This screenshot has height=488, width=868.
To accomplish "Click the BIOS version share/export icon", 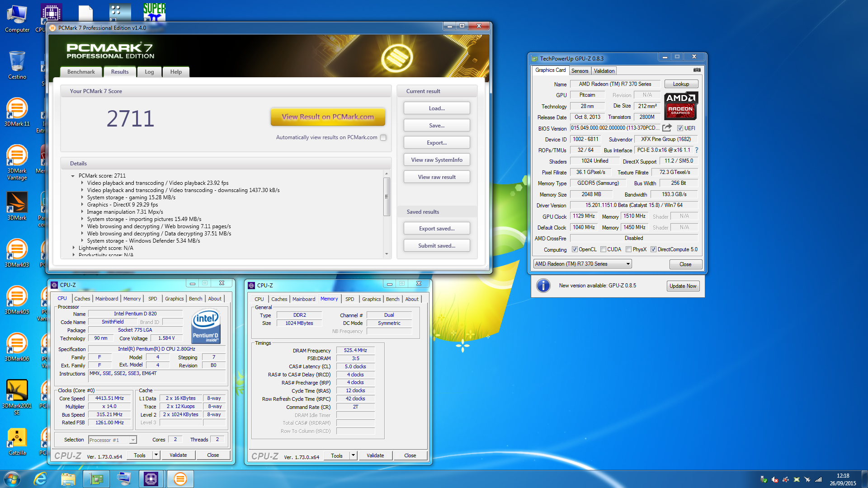I will tap(667, 128).
